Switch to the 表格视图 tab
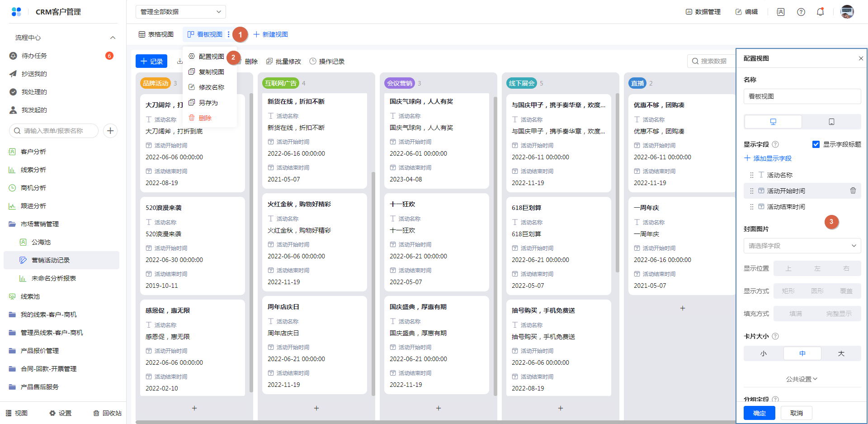This screenshot has height=424, width=868. click(156, 34)
